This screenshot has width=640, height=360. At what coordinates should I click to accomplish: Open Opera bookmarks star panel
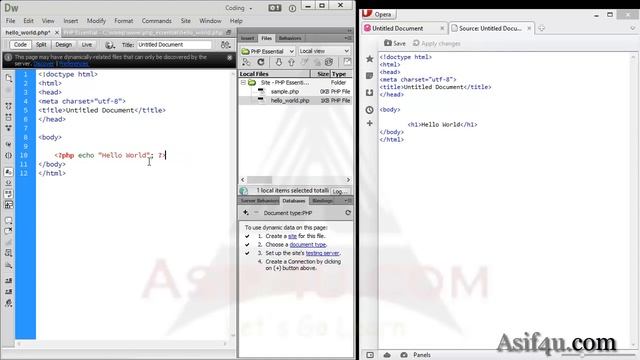(x=370, y=59)
